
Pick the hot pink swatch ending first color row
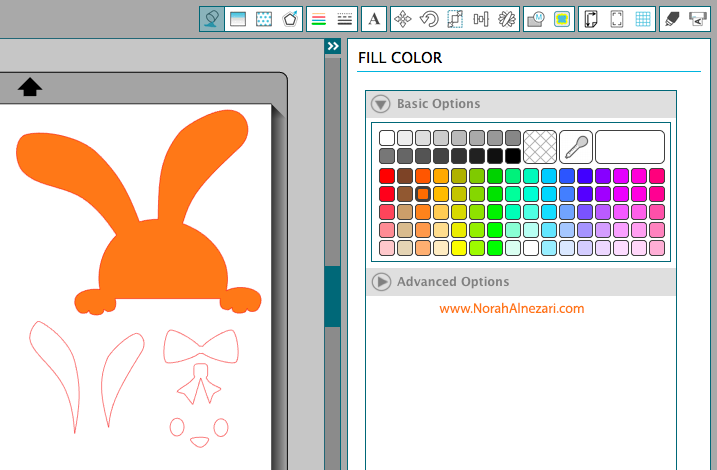[x=657, y=176]
